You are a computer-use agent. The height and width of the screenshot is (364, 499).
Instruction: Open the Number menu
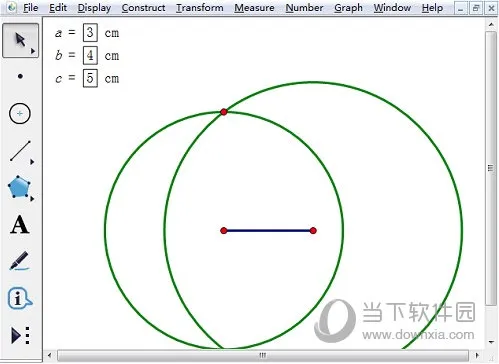304,7
